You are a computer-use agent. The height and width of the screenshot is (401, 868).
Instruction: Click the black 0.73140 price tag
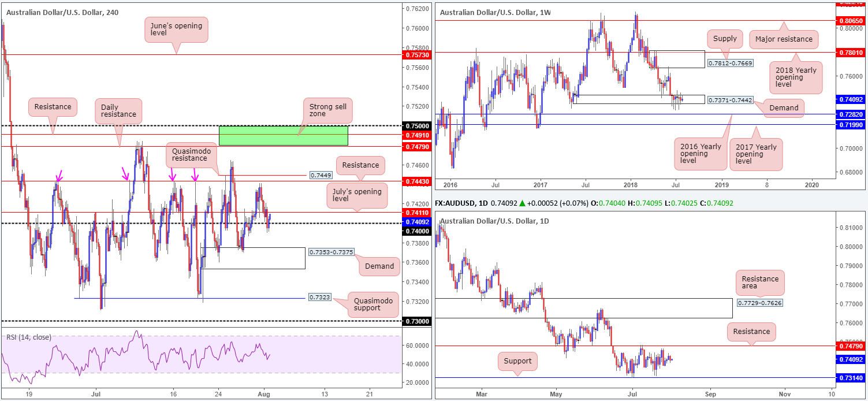click(x=852, y=378)
